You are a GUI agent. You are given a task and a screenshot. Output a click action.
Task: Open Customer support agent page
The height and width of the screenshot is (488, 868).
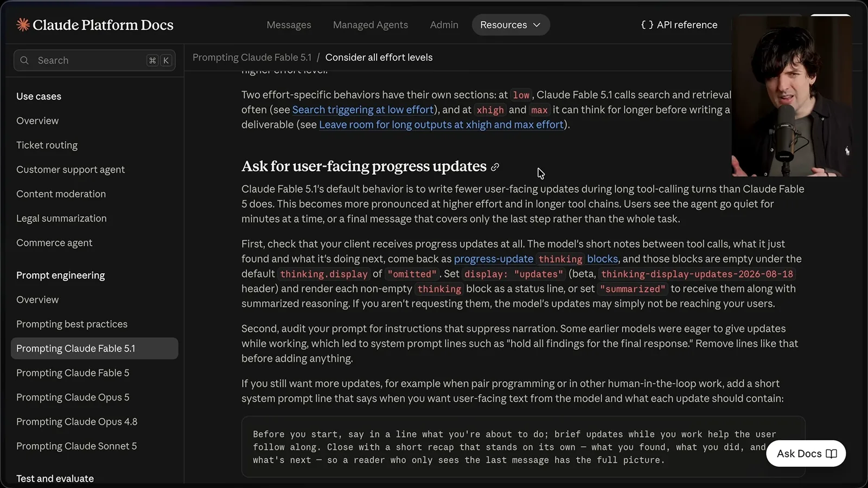point(71,170)
